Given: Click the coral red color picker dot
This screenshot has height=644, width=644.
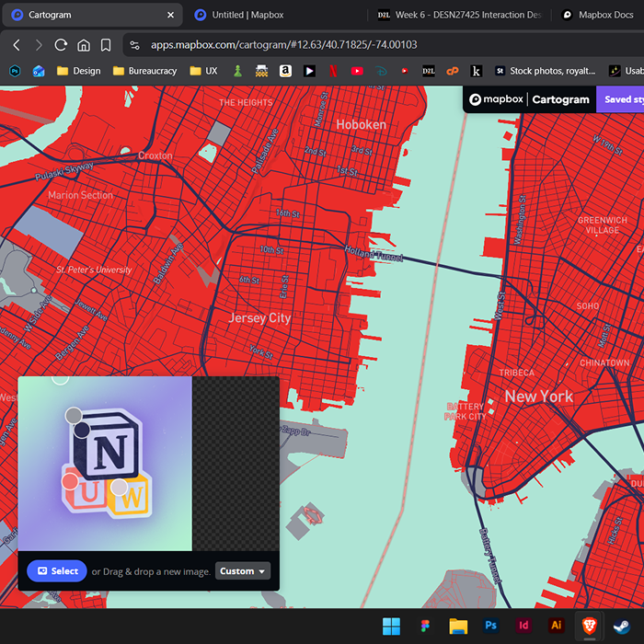Looking at the screenshot, I should click(70, 481).
